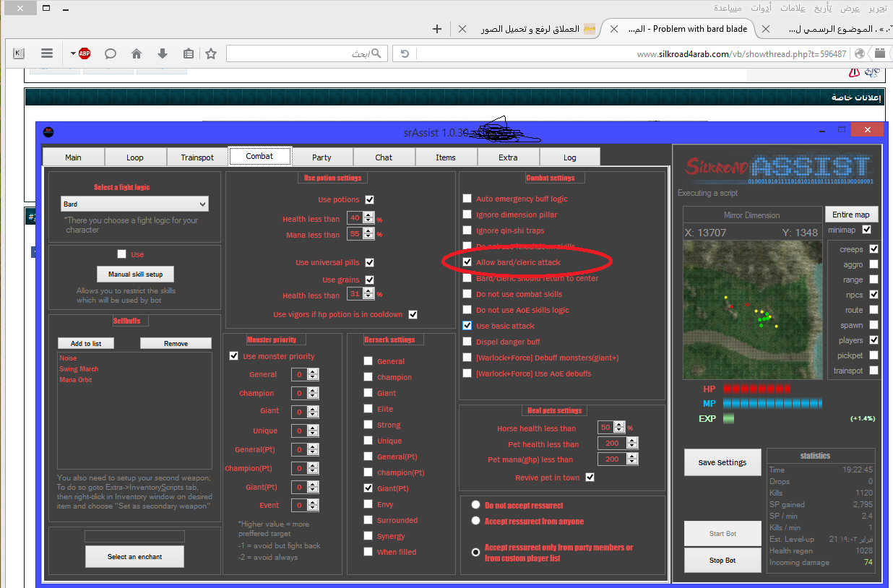Open the Adblock Plus dropdown arrow
Screen dimensions: 893x588
coord(73,53)
